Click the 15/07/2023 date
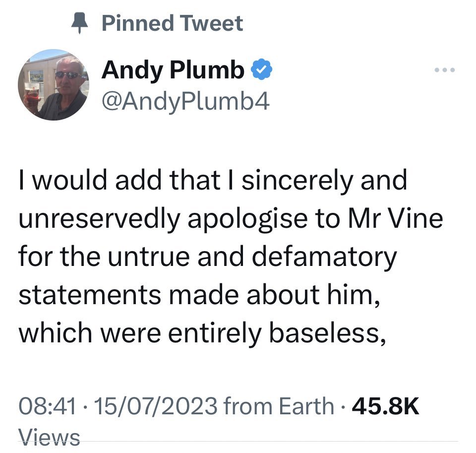476x453 pixels. coord(156,406)
